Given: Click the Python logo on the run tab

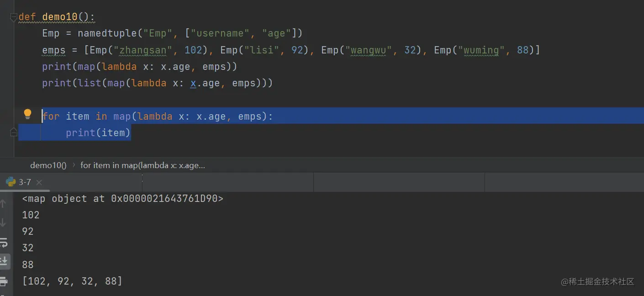Looking at the screenshot, I should pyautogui.click(x=11, y=182).
